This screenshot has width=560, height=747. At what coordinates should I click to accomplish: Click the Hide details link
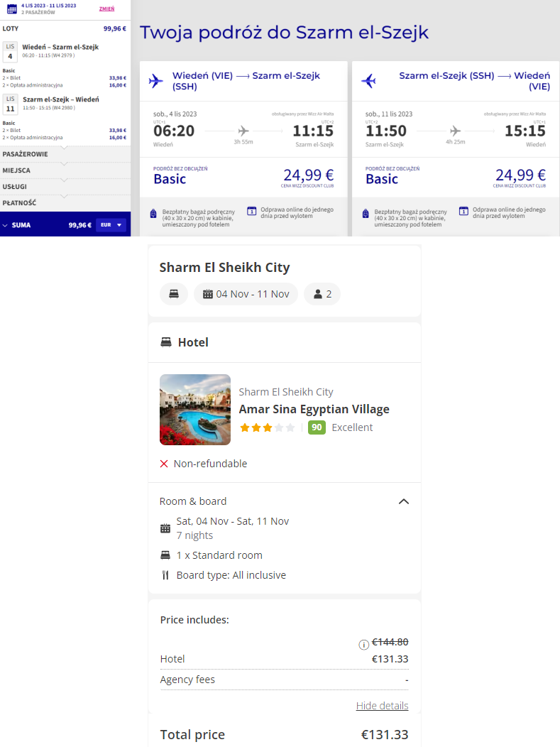(382, 706)
